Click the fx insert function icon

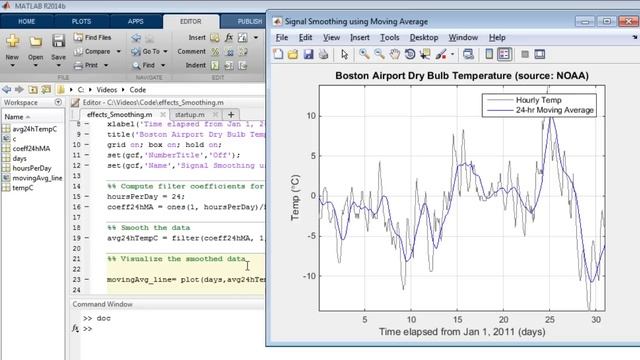point(229,38)
